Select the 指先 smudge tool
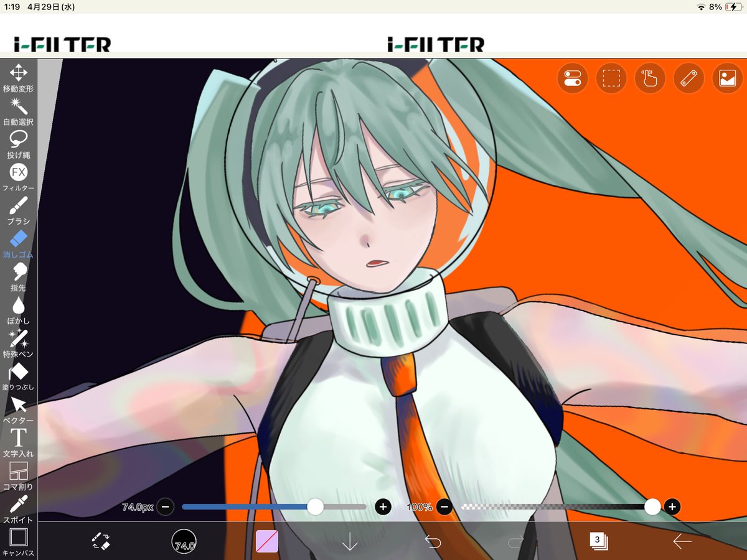This screenshot has height=560, width=747. tap(19, 277)
